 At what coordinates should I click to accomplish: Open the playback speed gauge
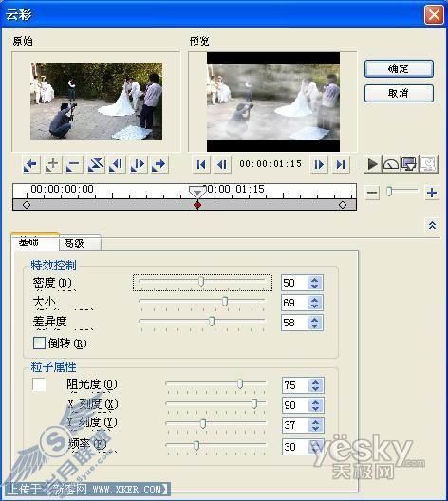391,164
